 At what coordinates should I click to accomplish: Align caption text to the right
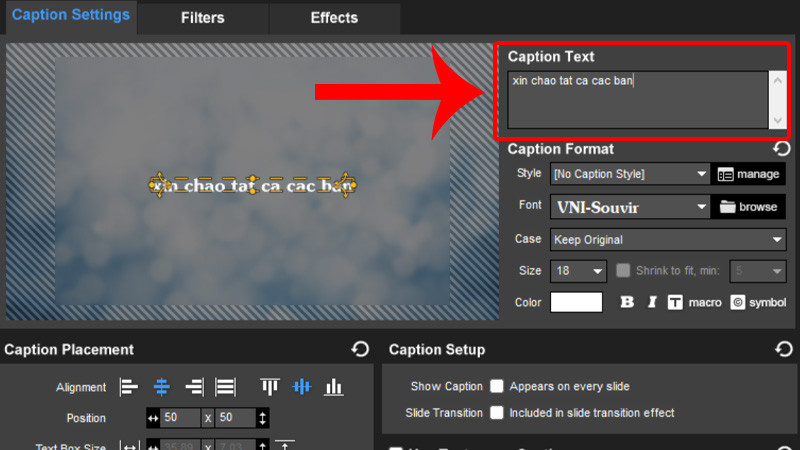pyautogui.click(x=194, y=387)
